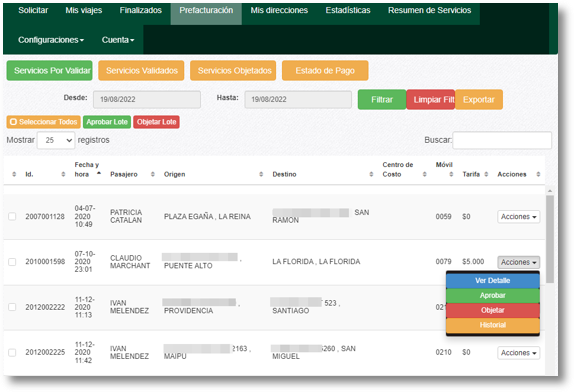Show Servicios Validados
Viewport: 574px width, 392px height.
[x=141, y=71]
